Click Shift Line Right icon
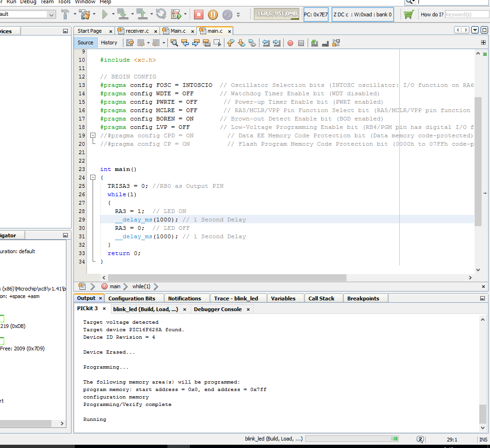Image resolution: width=490 pixels, height=448 pixels. (277, 43)
